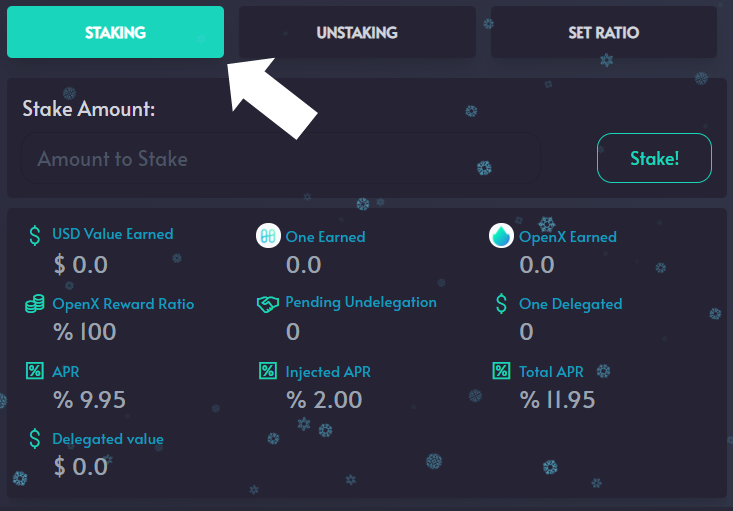
Task: Click the Injected APR percent icon
Action: (x=268, y=371)
